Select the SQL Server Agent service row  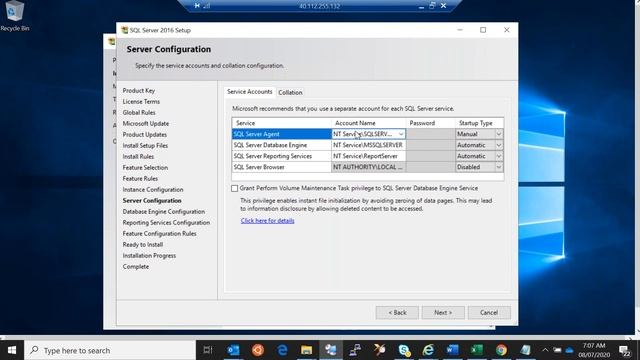point(282,134)
